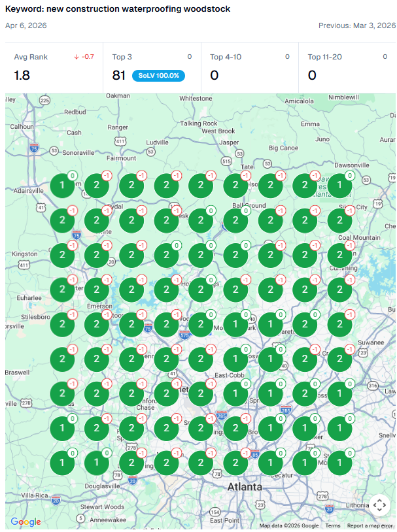This screenshot has height=532, width=397.
Task: Select the rank 2 pin beside Stilesboro
Action: tap(62, 324)
